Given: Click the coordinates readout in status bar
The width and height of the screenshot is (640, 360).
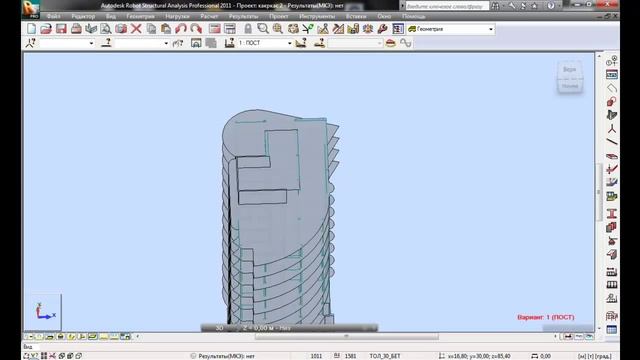Looking at the screenshot, I should pos(479,356).
